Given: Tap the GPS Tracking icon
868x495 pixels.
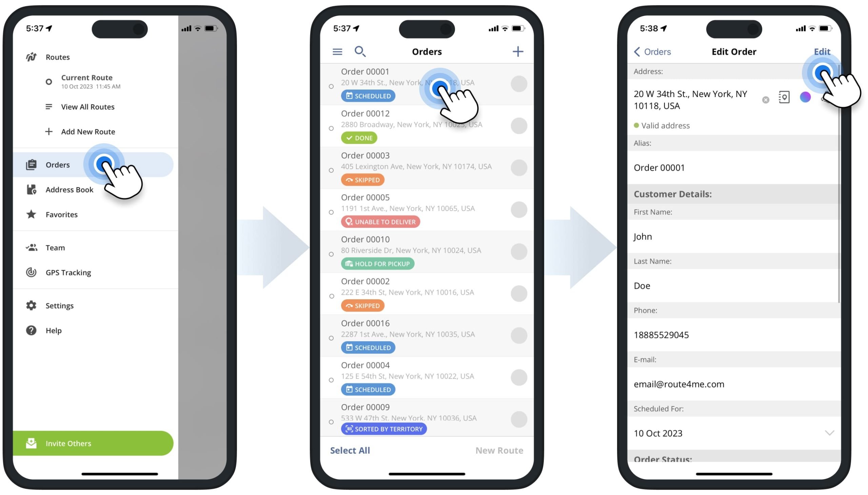Looking at the screenshot, I should (31, 272).
